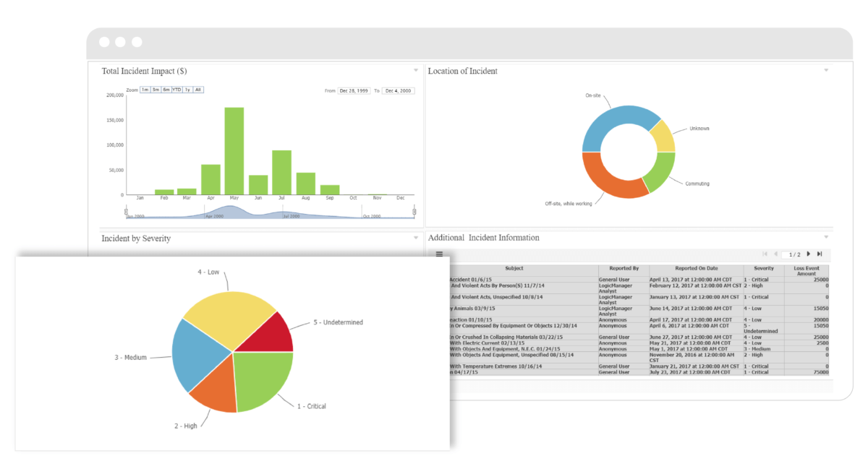
Task: Open Additional Incident Information panel dropdown
Action: [826, 237]
